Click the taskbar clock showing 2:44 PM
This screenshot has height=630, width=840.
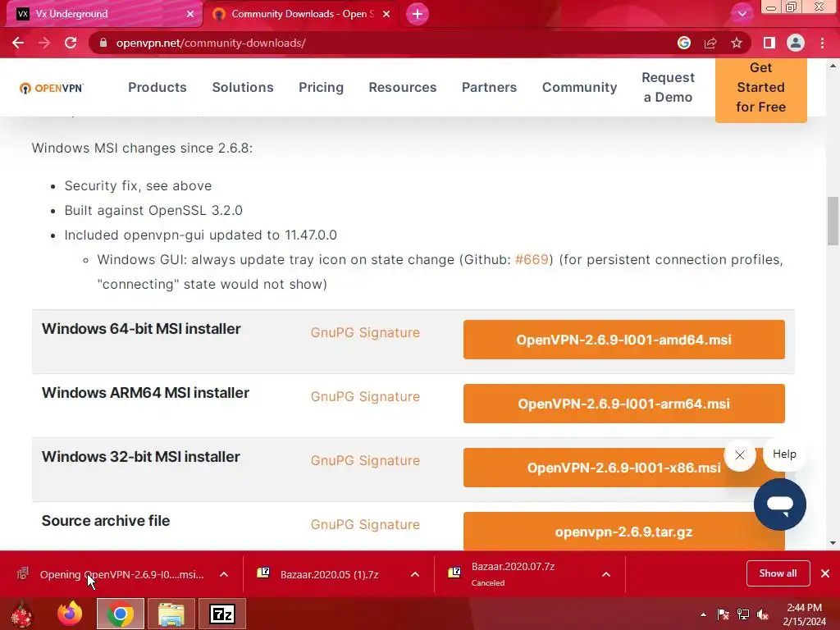tap(804, 614)
